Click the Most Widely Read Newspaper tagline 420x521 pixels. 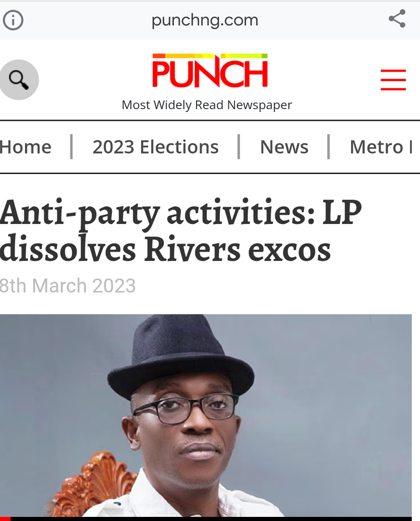coord(206,105)
